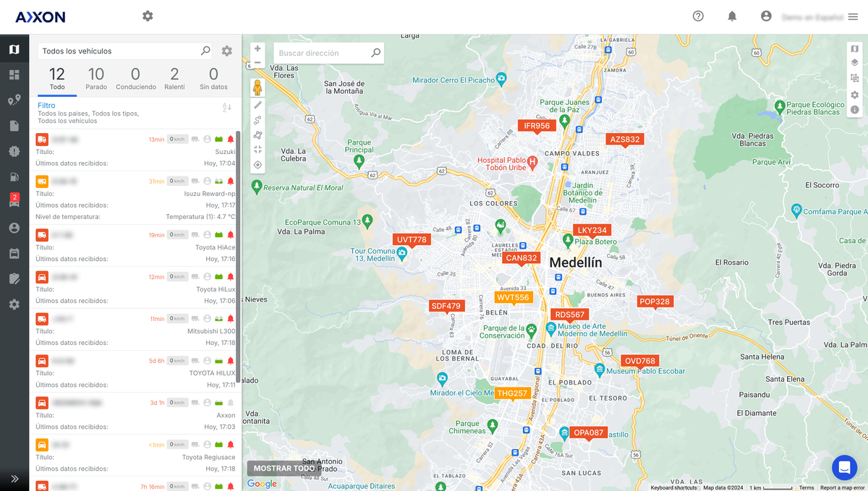Expand the sidebar with the double chevron
This screenshot has height=491, width=868.
[14, 478]
